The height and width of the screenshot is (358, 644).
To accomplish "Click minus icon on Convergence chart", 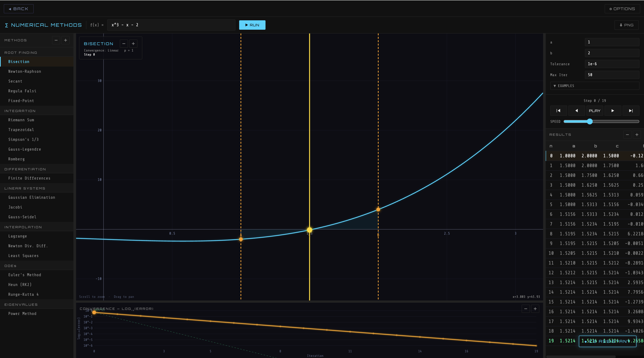I will coord(526,309).
